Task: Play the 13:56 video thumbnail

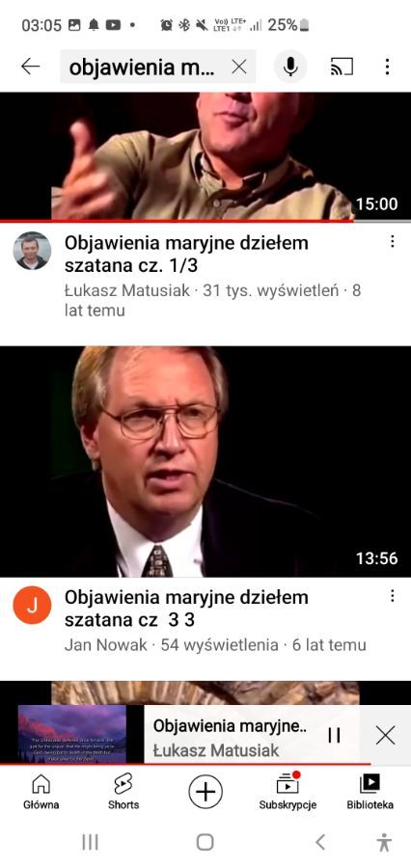Action: pos(205,462)
